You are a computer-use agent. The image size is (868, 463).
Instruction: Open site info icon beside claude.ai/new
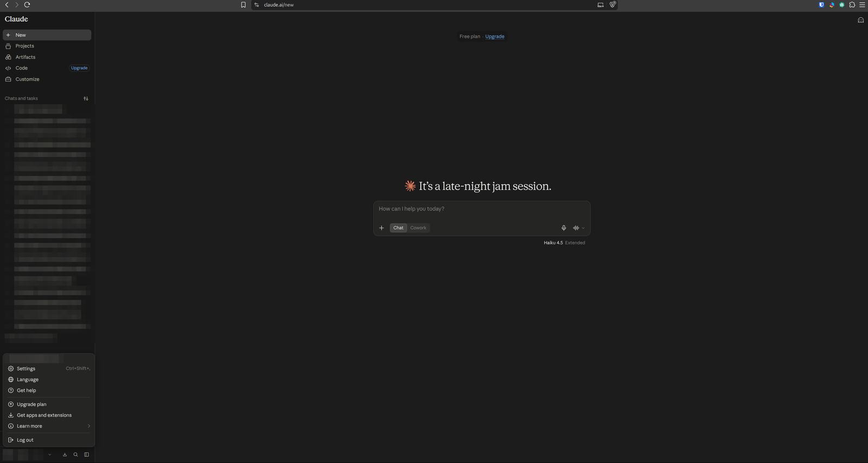[x=257, y=5]
